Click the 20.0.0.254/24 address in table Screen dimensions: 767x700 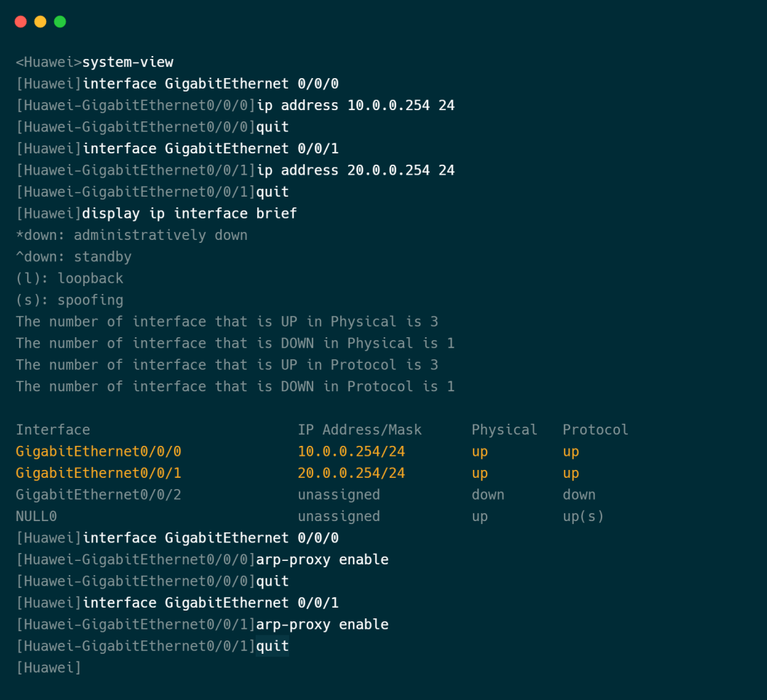coord(352,474)
